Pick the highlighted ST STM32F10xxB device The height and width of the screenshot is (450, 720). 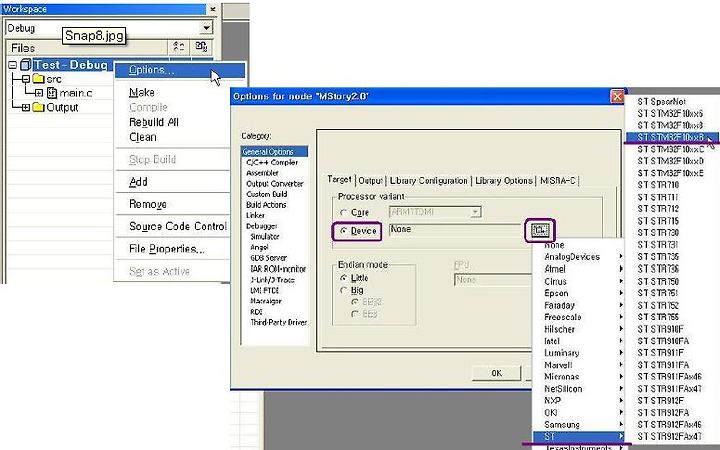pyautogui.click(x=671, y=137)
